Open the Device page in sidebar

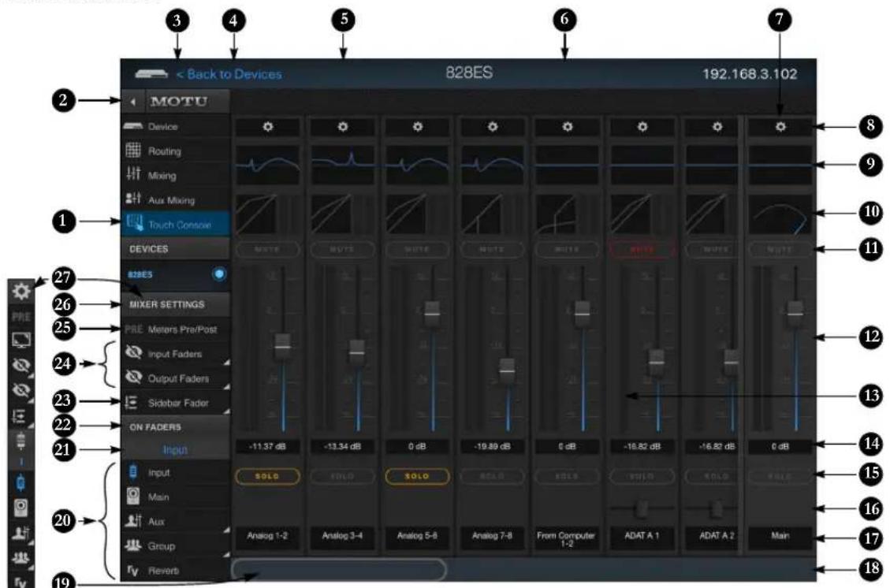(175, 127)
